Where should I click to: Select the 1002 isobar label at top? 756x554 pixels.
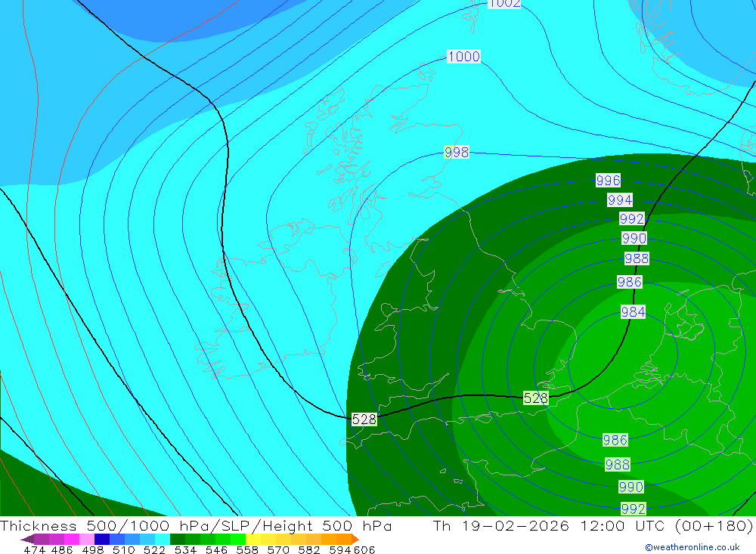click(x=505, y=4)
